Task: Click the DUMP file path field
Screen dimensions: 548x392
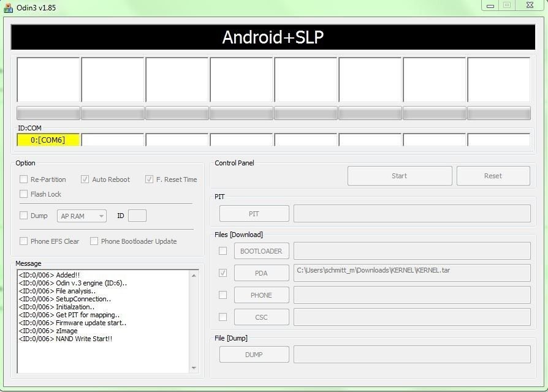Action: pyautogui.click(x=412, y=355)
